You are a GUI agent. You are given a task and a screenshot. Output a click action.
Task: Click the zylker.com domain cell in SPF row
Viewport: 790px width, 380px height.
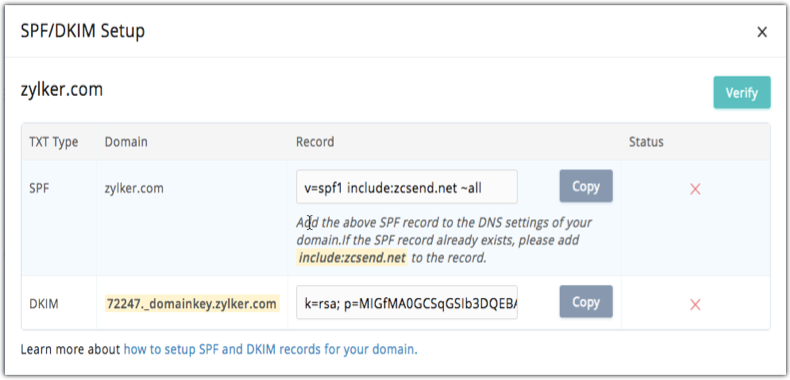134,188
